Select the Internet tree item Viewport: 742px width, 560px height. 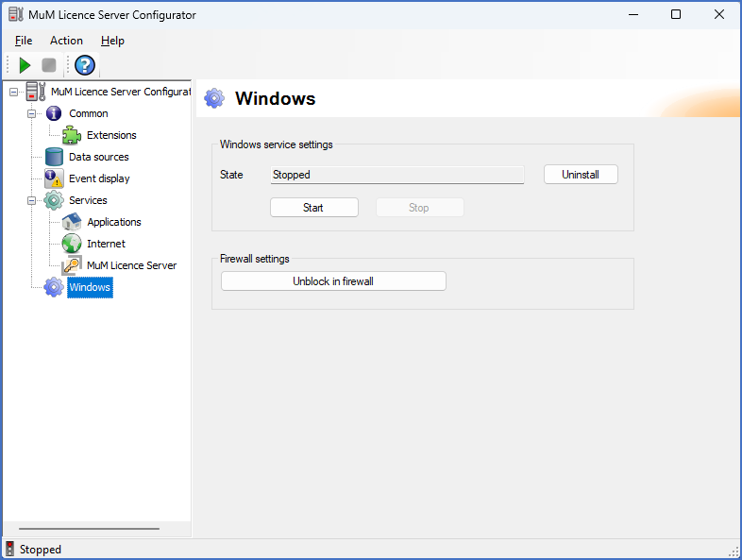pyautogui.click(x=106, y=244)
